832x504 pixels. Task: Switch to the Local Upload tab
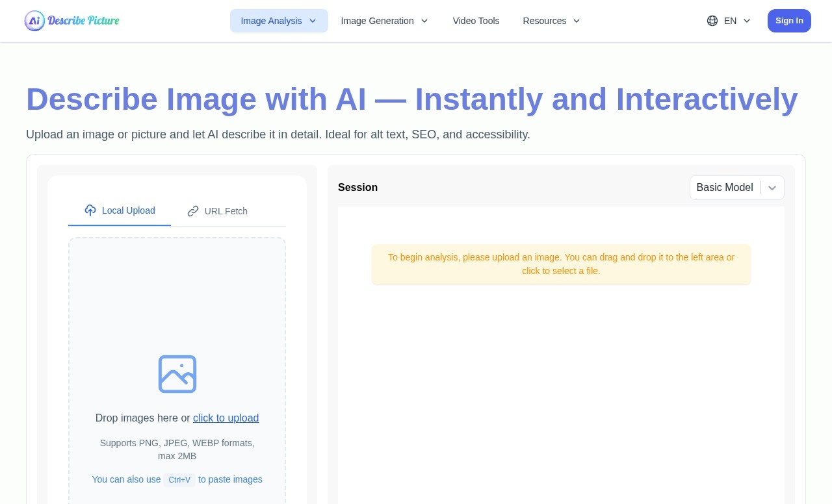(x=120, y=211)
